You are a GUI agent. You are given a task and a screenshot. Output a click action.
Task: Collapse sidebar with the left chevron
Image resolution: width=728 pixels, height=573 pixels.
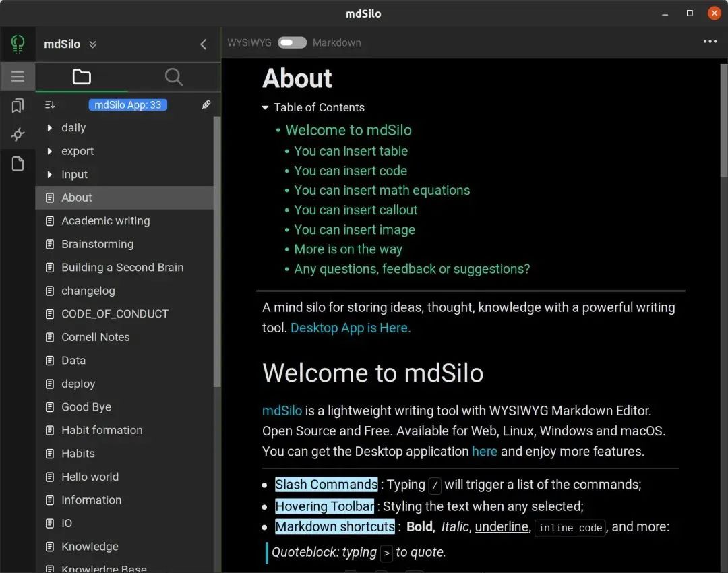(203, 44)
